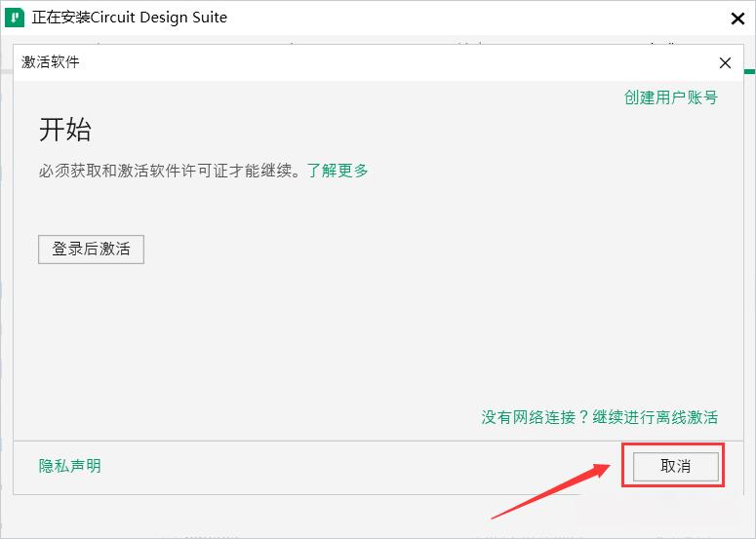This screenshot has width=756, height=539.
Task: Follow the 了解更多 link
Action: tap(338, 171)
